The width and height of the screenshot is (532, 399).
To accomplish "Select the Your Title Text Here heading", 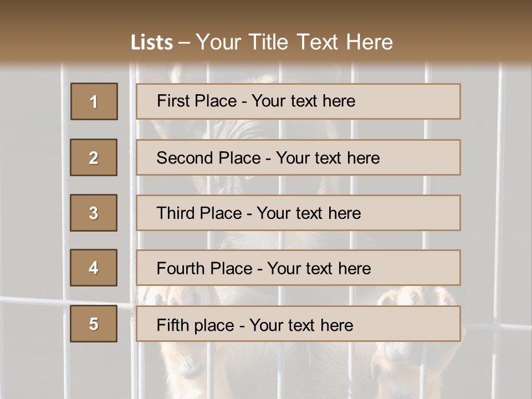I will [x=294, y=42].
